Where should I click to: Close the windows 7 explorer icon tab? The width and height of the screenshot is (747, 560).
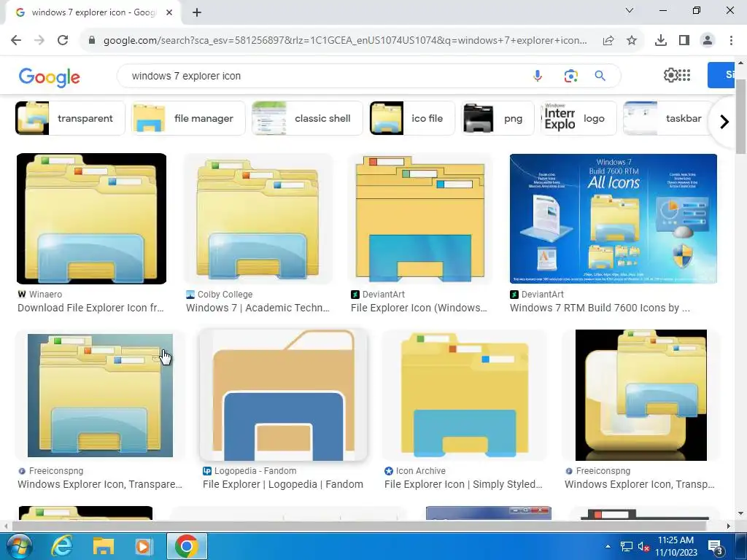pyautogui.click(x=169, y=12)
